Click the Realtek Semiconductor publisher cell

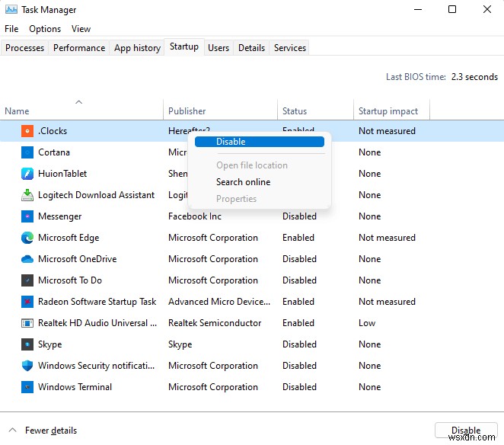tap(215, 323)
